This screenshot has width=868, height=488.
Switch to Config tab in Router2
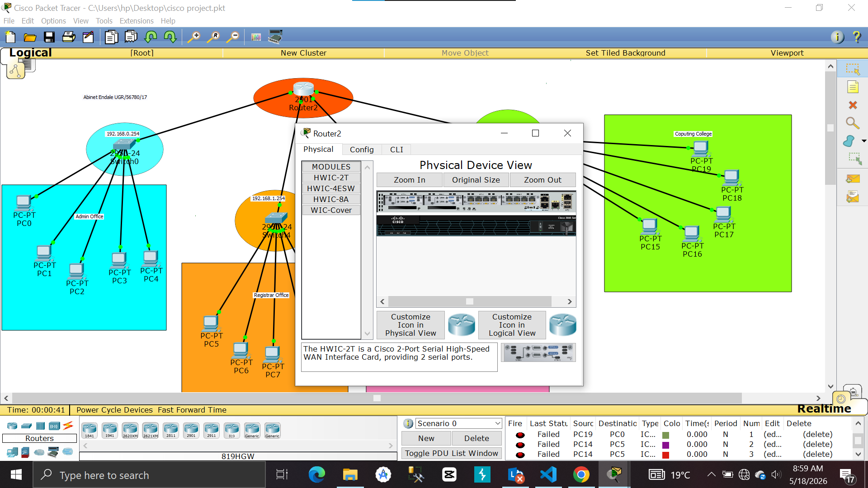pos(362,150)
